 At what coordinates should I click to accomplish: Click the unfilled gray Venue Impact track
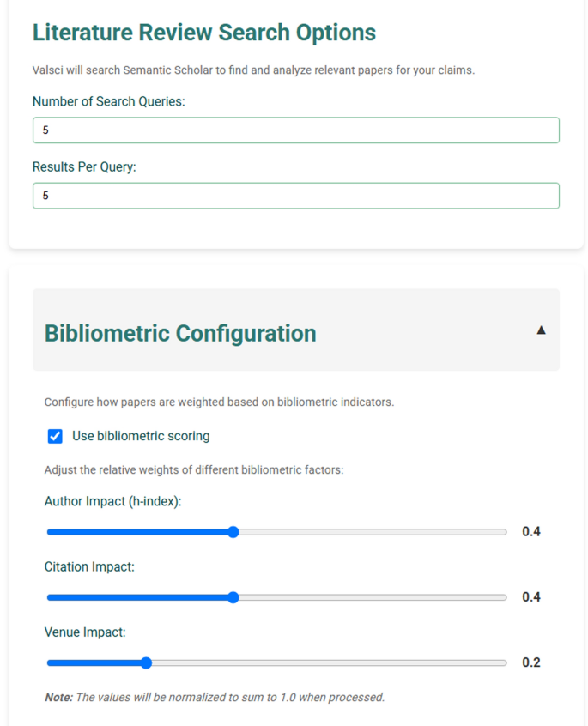329,663
